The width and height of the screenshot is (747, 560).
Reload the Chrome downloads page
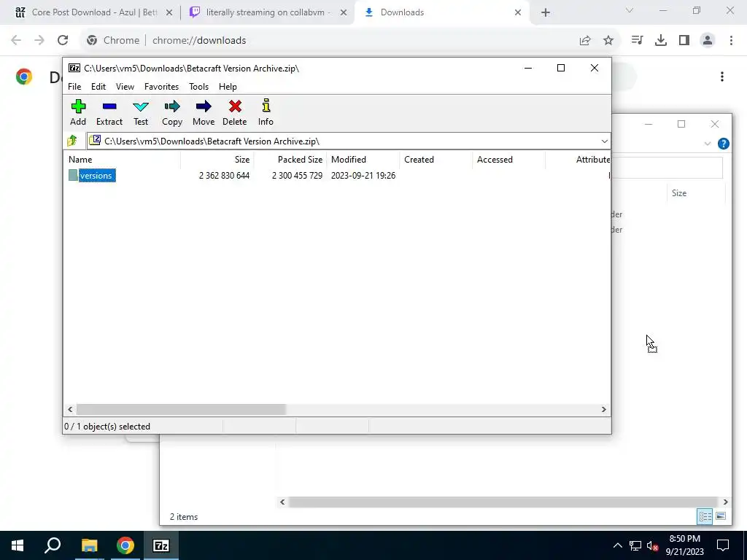click(x=63, y=40)
